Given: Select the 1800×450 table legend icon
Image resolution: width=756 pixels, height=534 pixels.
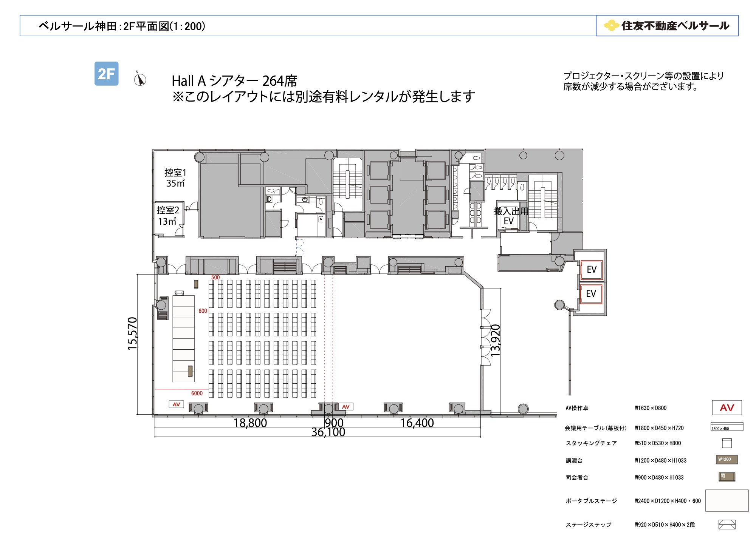Looking at the screenshot, I should coord(727,427).
